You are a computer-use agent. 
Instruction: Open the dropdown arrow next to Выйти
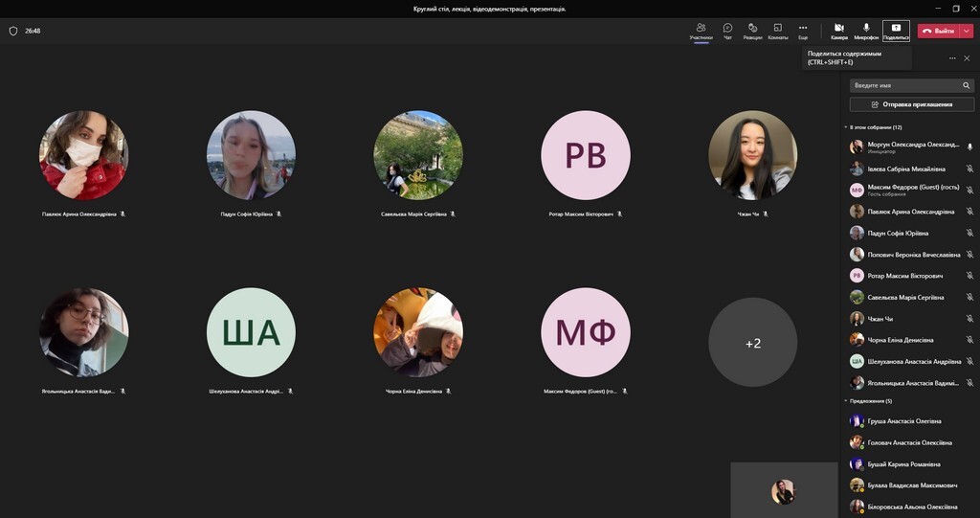(x=967, y=31)
